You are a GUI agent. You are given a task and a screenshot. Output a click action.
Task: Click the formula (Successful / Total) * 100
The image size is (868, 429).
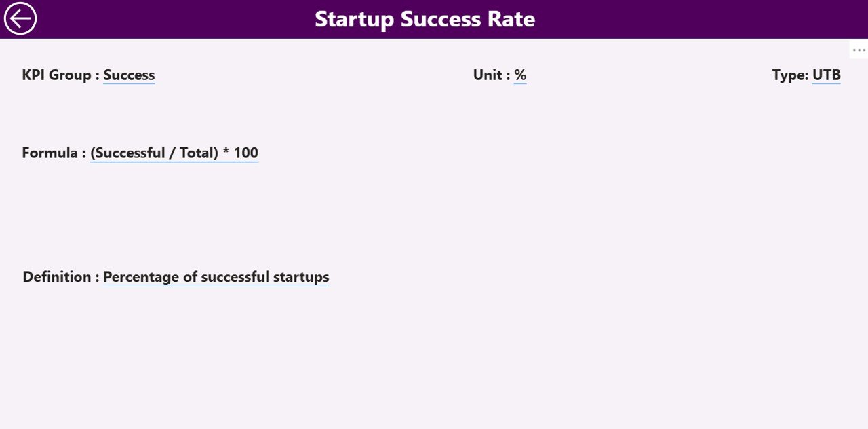(x=174, y=153)
